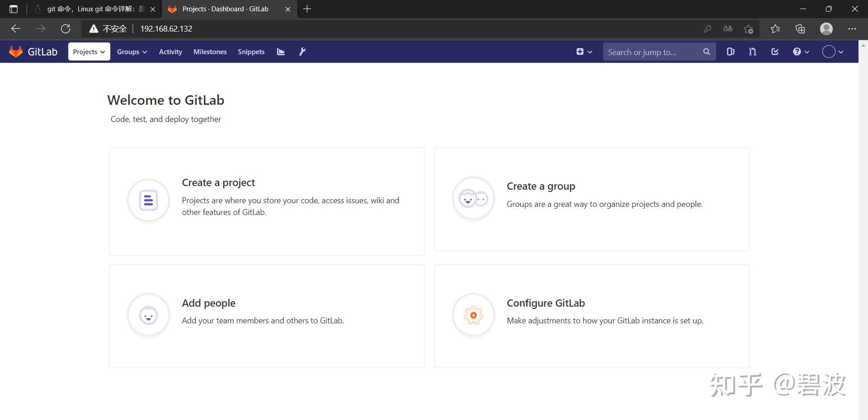Screen dimensions: 868x420
Task: Switch to the Activity tab
Action: (170, 51)
